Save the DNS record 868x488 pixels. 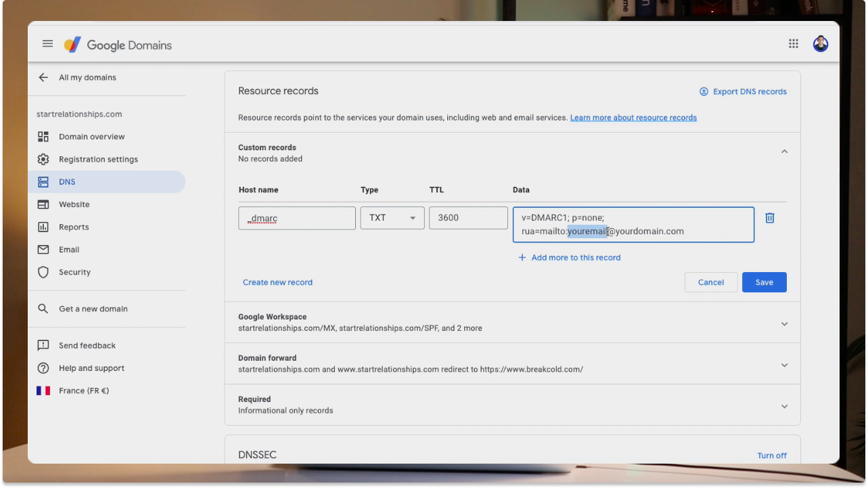764,282
